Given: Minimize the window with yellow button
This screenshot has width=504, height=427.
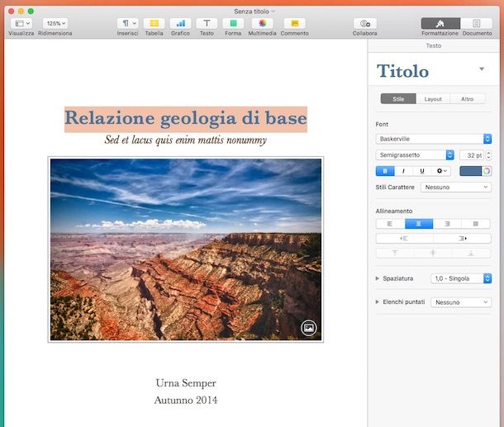Looking at the screenshot, I should pos(21,12).
